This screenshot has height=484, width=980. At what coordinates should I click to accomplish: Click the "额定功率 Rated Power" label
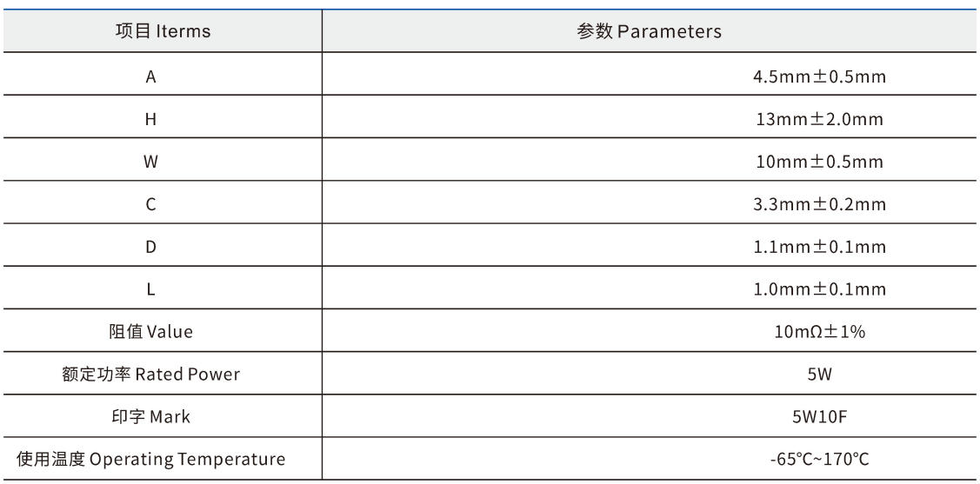pyautogui.click(x=150, y=375)
